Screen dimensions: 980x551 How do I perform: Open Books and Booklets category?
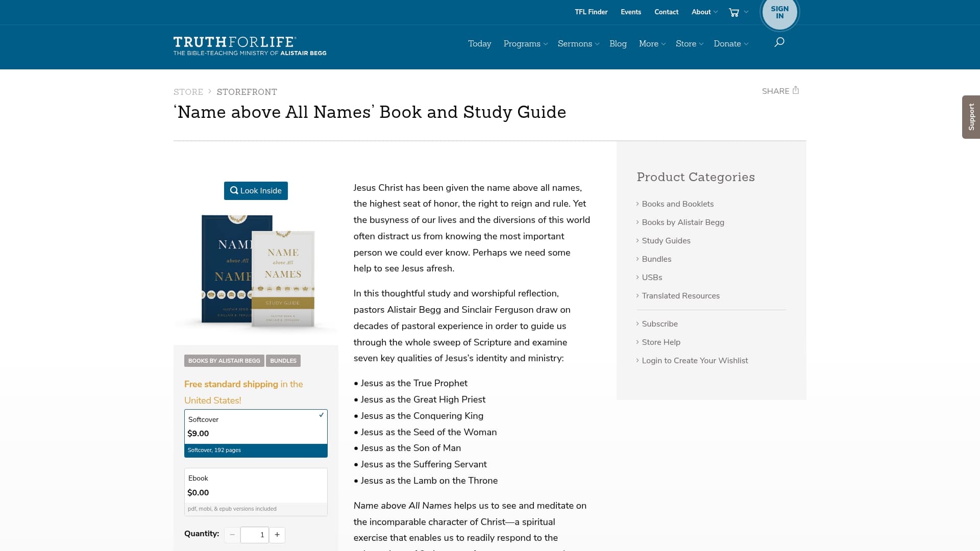point(678,204)
